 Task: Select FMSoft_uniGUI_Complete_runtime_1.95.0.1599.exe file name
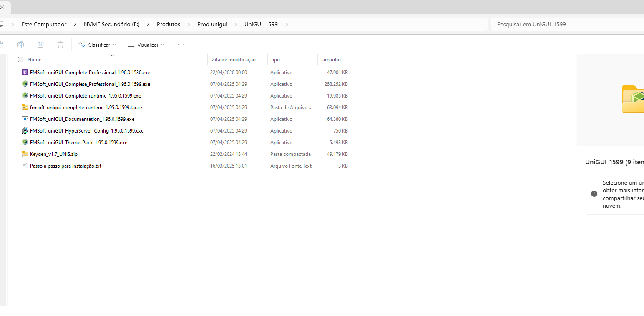click(x=86, y=95)
